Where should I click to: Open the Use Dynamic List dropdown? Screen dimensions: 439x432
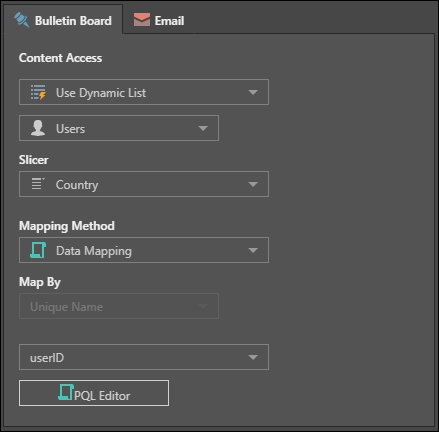coord(144,92)
